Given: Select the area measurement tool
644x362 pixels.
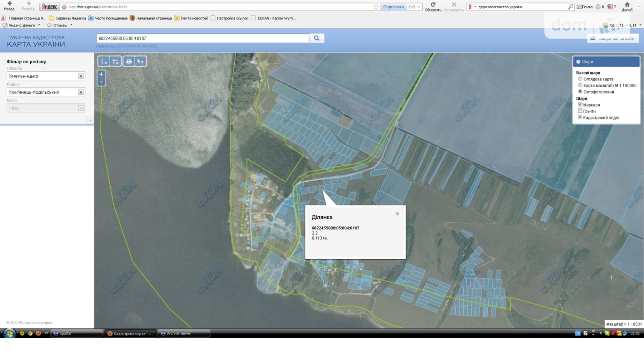Looking at the screenshot, I should [116, 62].
